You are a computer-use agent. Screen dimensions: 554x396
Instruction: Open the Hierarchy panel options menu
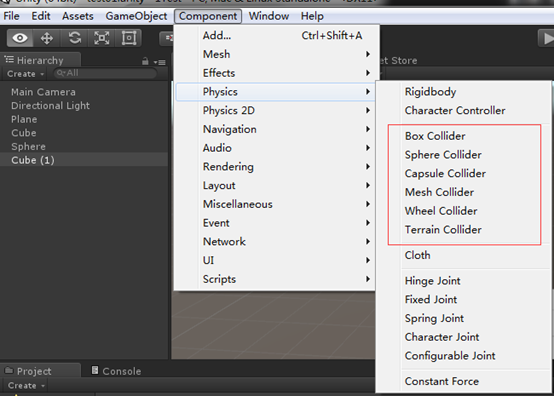[x=160, y=62]
